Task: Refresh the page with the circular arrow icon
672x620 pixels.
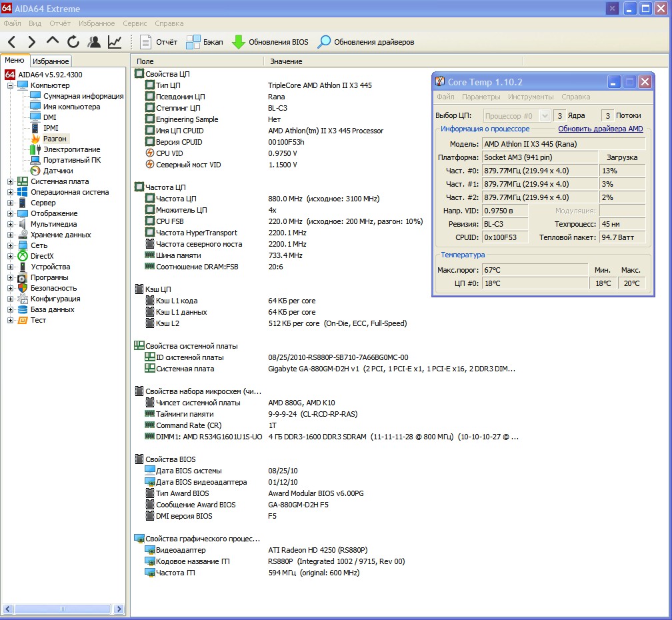Action: point(73,41)
